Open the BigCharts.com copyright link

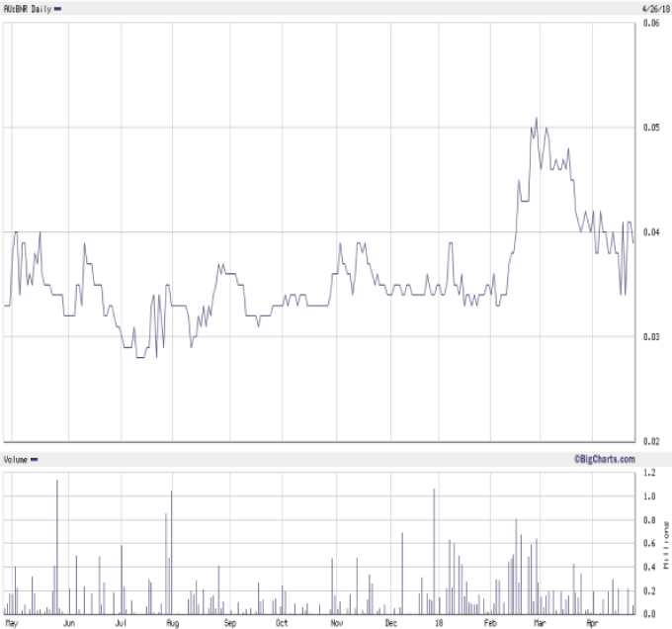603,459
